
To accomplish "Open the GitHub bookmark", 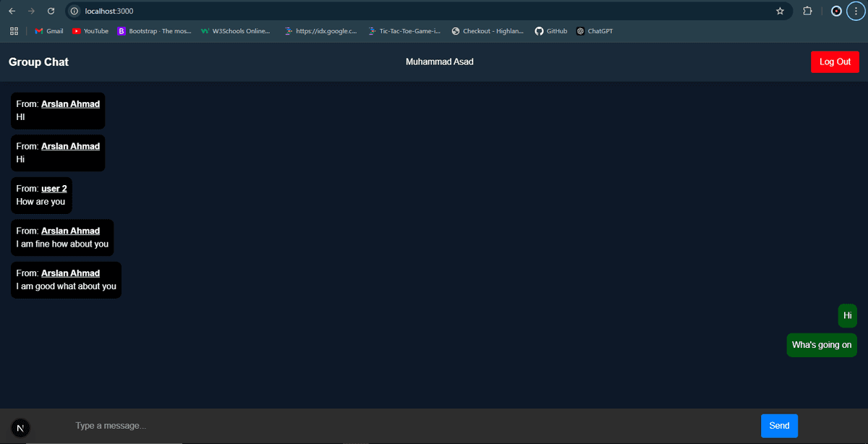I will pyautogui.click(x=550, y=30).
